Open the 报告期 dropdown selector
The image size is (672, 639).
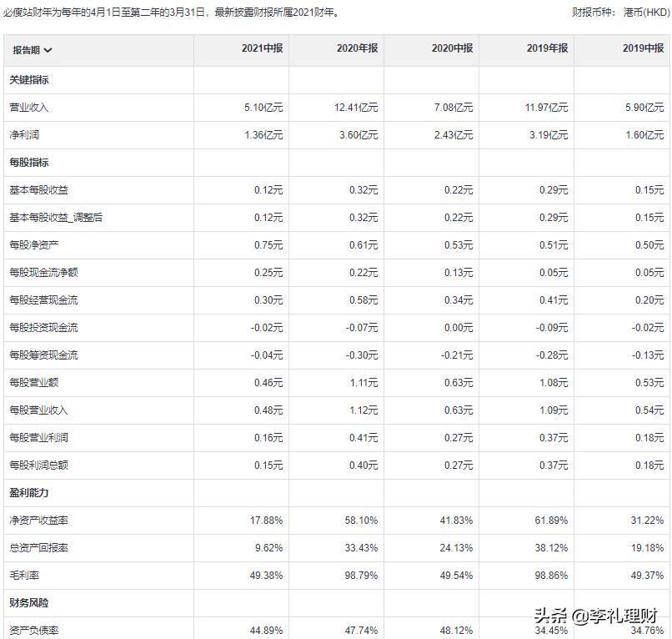pos(37,51)
